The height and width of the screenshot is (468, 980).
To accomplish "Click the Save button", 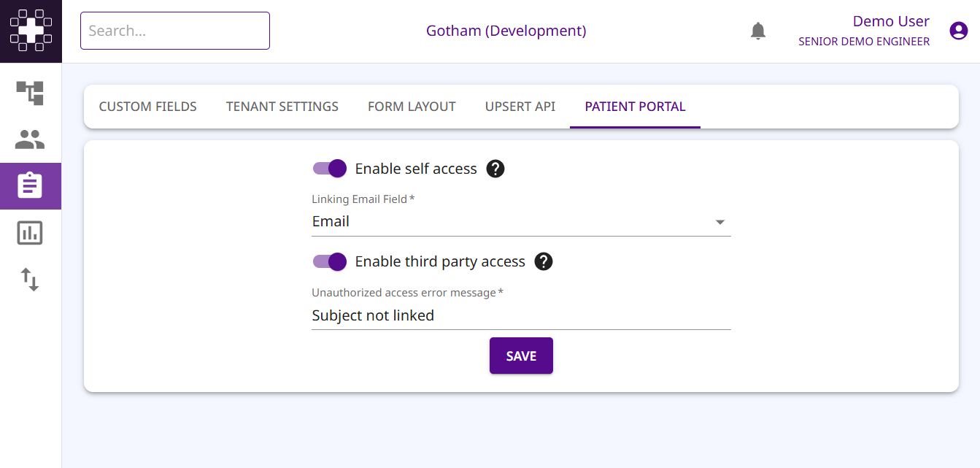I will click(521, 356).
